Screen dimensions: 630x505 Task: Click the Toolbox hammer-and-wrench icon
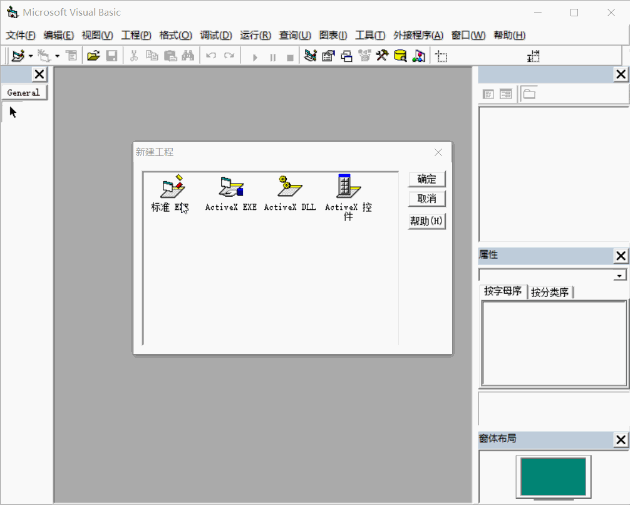[x=382, y=56]
